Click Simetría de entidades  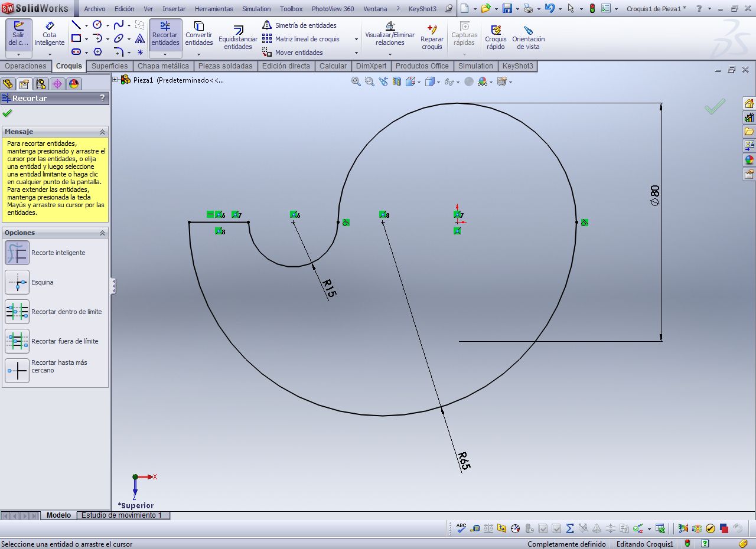pos(299,25)
